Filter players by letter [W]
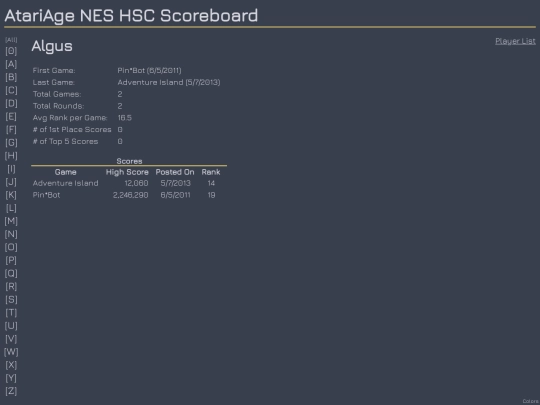Viewport: 540px width, 405px height. point(11,352)
